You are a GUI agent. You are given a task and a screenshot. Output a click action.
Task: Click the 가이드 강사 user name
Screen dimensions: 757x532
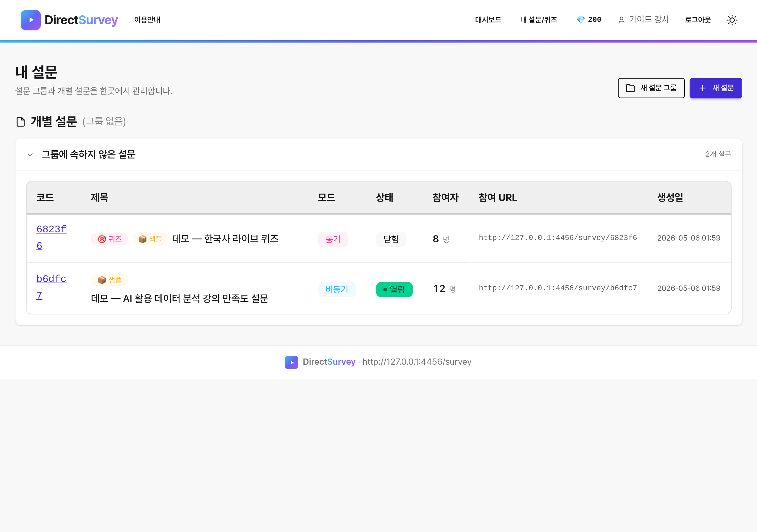click(x=649, y=20)
